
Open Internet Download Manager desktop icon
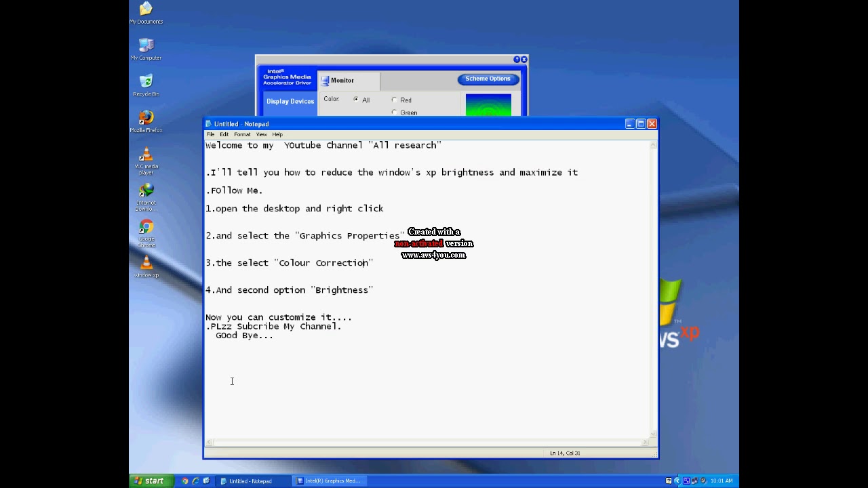click(146, 197)
